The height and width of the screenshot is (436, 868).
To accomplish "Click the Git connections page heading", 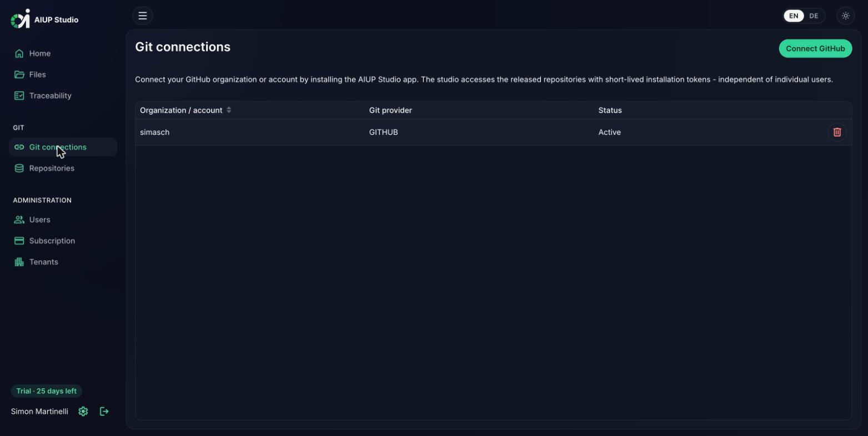I will tap(183, 47).
